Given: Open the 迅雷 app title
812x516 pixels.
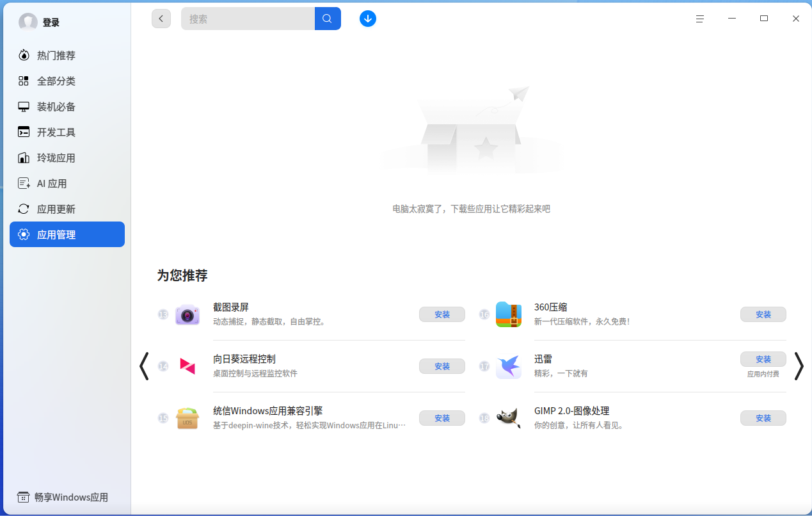Looking at the screenshot, I should pos(543,359).
